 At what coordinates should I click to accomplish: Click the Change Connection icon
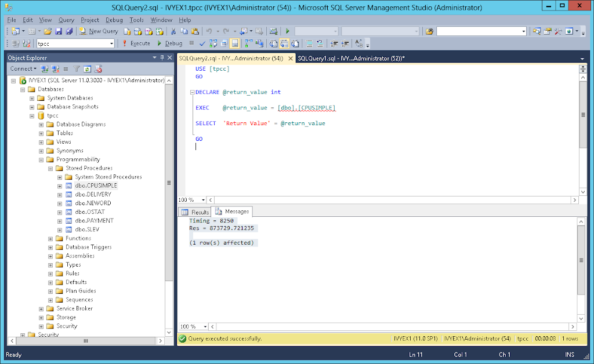point(26,43)
